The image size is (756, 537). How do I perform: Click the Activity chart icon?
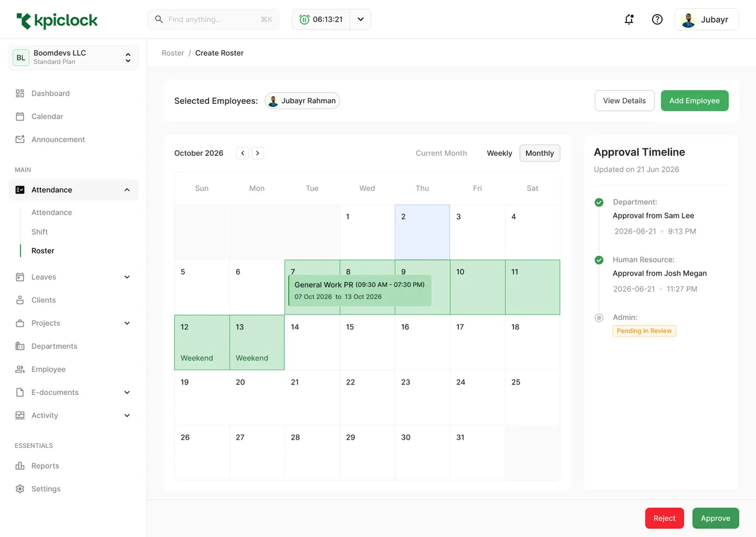click(20, 415)
